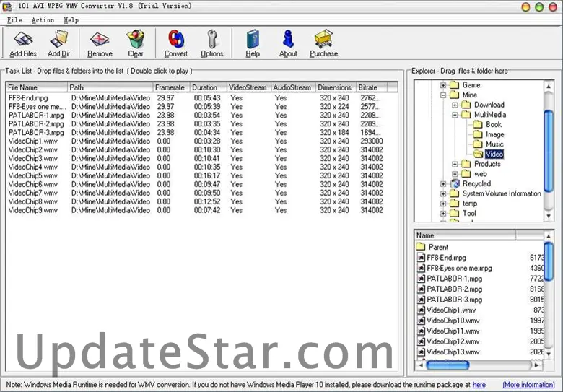Expand the Download folder node
Screen dimensions: 563x392
pyautogui.click(x=455, y=105)
